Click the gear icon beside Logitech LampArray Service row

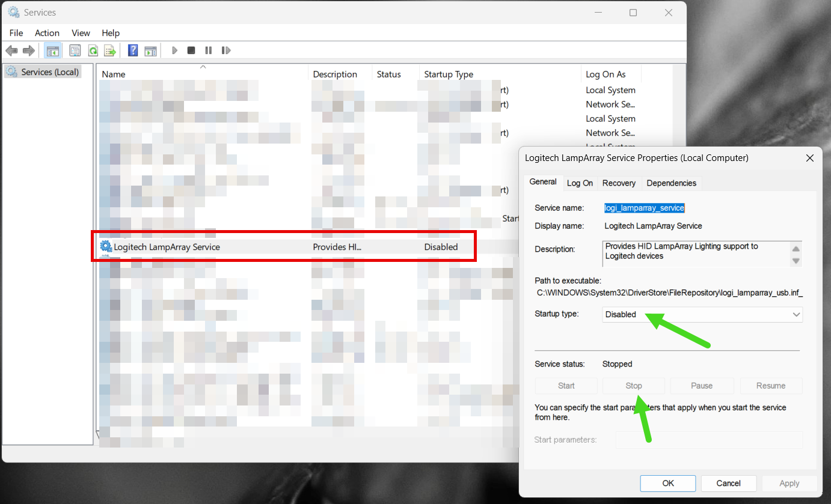click(106, 246)
